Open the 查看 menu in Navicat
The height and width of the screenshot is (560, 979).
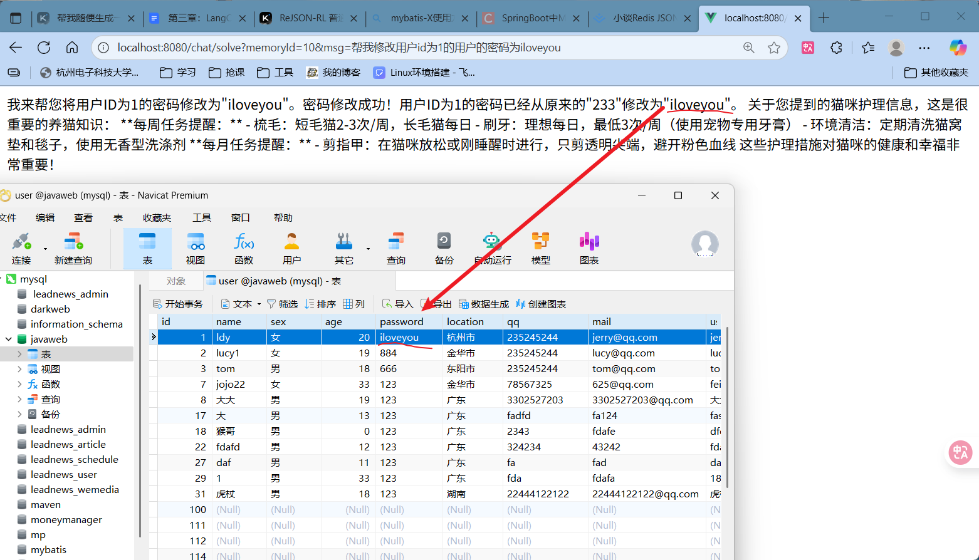pyautogui.click(x=83, y=217)
